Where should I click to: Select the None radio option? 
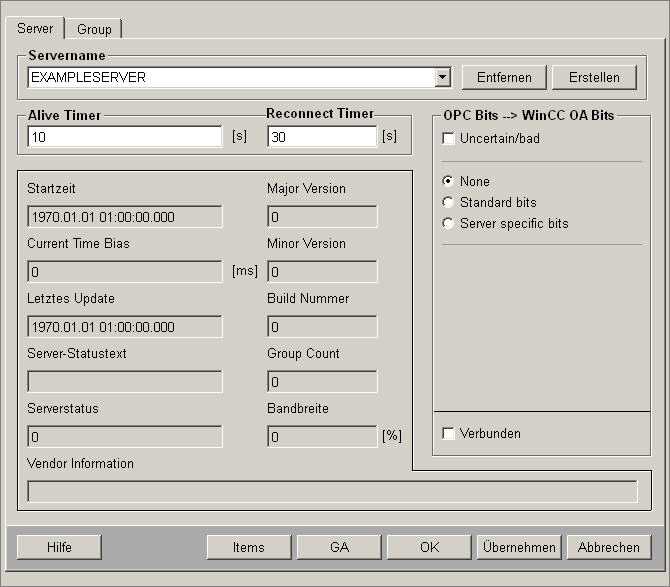[x=449, y=182]
